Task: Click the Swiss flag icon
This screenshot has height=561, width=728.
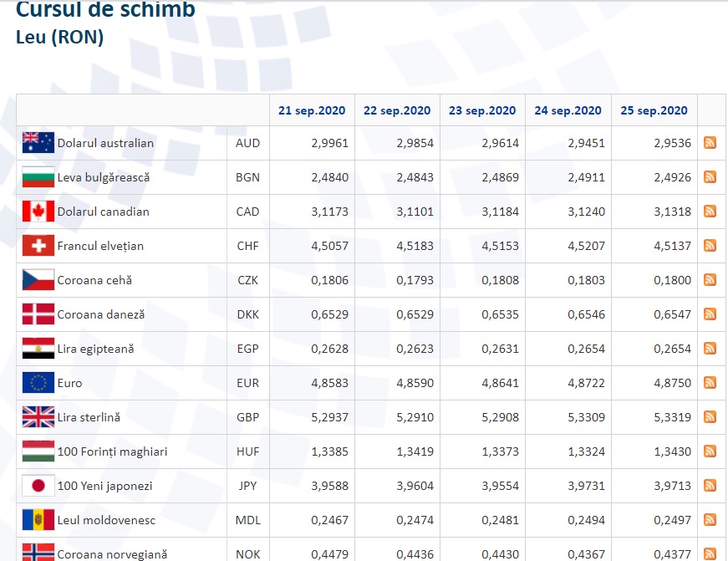Action: click(38, 246)
